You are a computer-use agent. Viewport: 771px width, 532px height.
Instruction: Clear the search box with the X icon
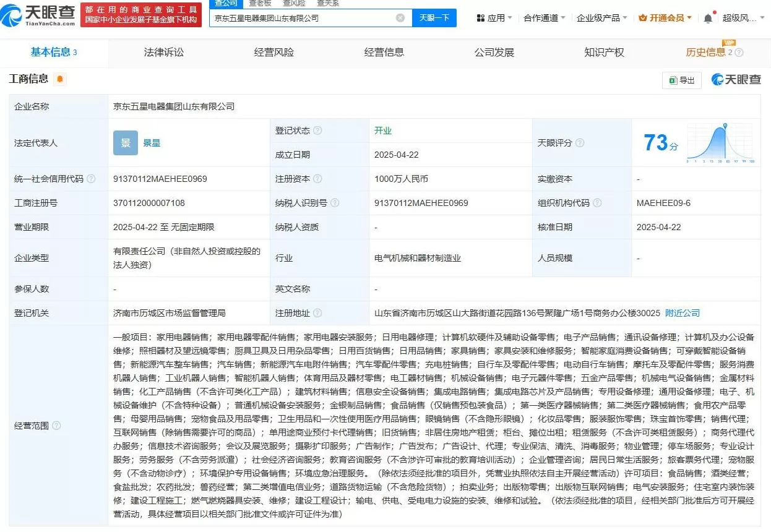400,18
